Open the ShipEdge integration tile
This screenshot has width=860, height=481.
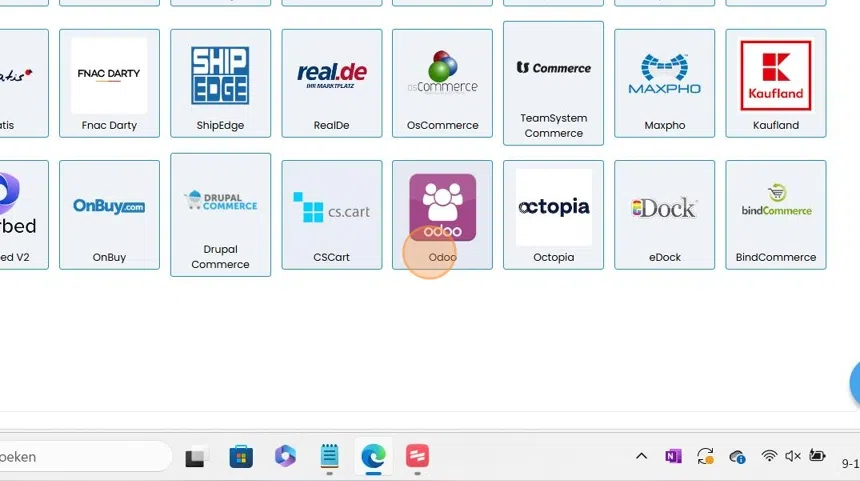[x=220, y=83]
